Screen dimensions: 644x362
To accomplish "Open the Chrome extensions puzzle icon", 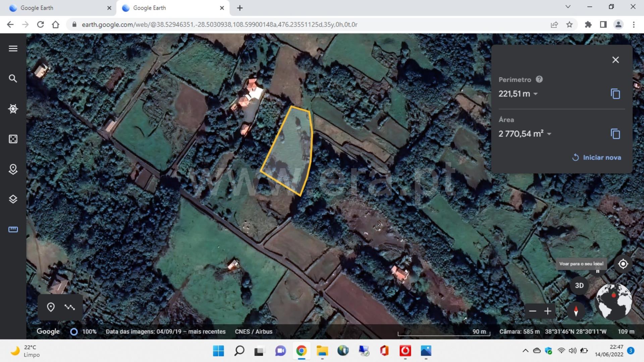I will click(588, 24).
